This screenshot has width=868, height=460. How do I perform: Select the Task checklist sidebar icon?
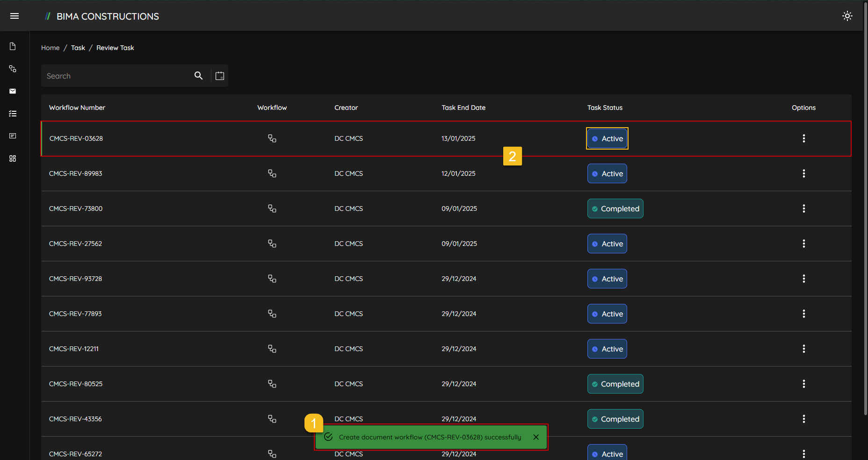coord(13,114)
